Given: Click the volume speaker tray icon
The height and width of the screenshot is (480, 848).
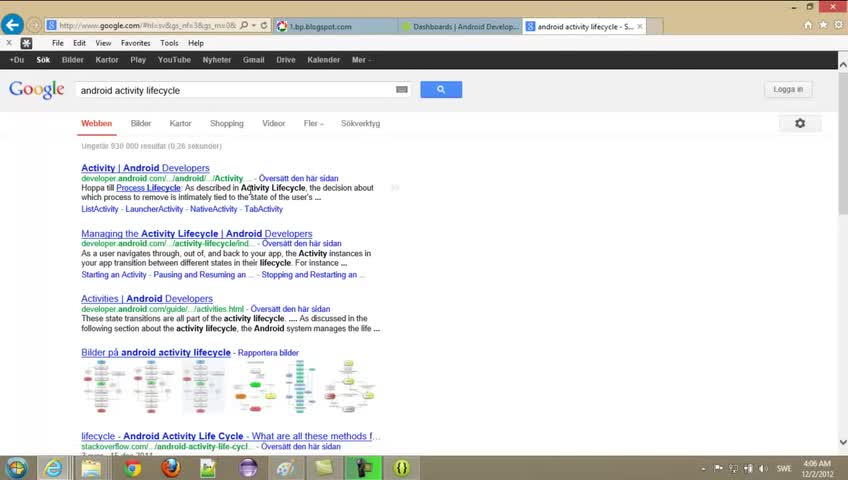Looking at the screenshot, I should (763, 468).
